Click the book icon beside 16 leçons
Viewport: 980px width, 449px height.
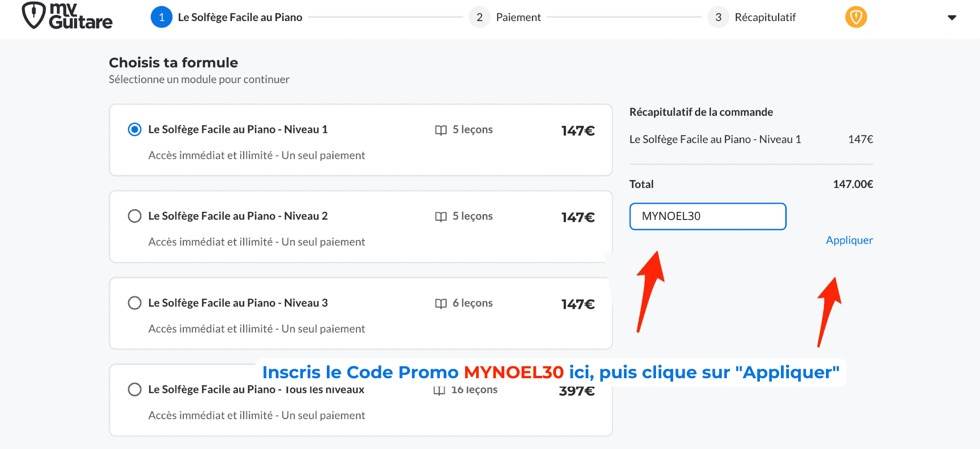coord(439,391)
